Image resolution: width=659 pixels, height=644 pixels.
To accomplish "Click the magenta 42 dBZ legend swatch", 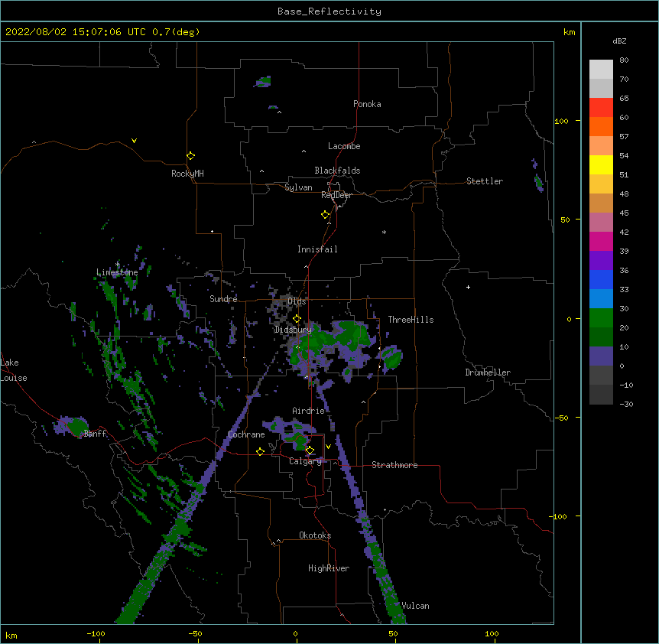I will (x=601, y=241).
